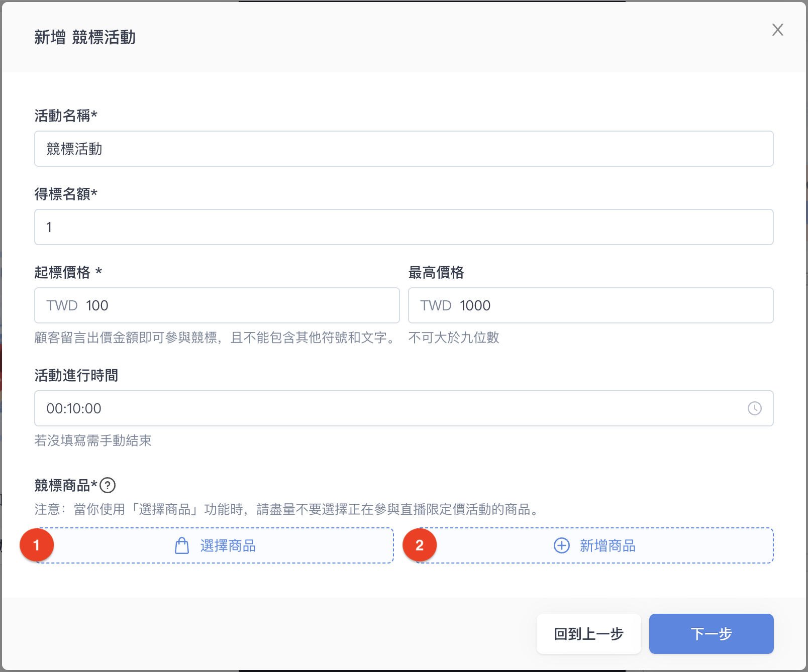The image size is (808, 672).
Task: Open the clock icon time picker
Action: click(754, 408)
